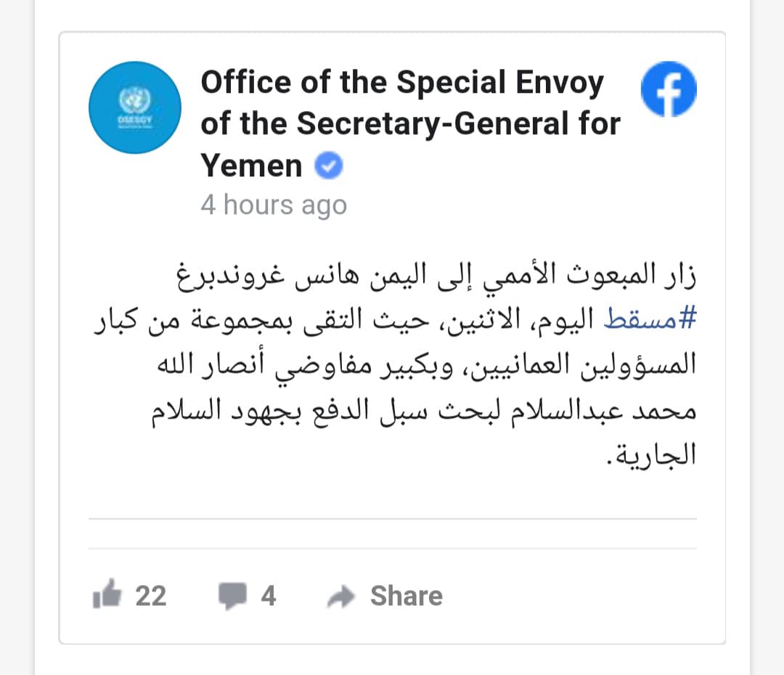
Task: Click the UN emblem inside the avatar
Action: pyautogui.click(x=135, y=99)
